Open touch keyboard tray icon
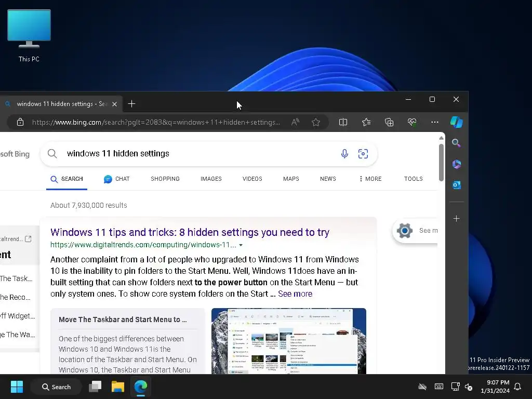The height and width of the screenshot is (399, 532). pos(438,387)
